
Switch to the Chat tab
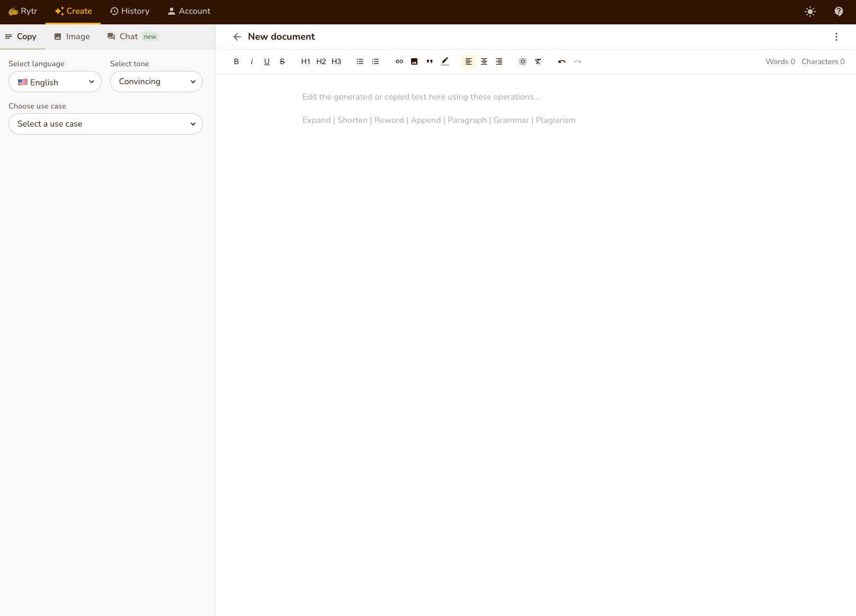click(x=132, y=37)
